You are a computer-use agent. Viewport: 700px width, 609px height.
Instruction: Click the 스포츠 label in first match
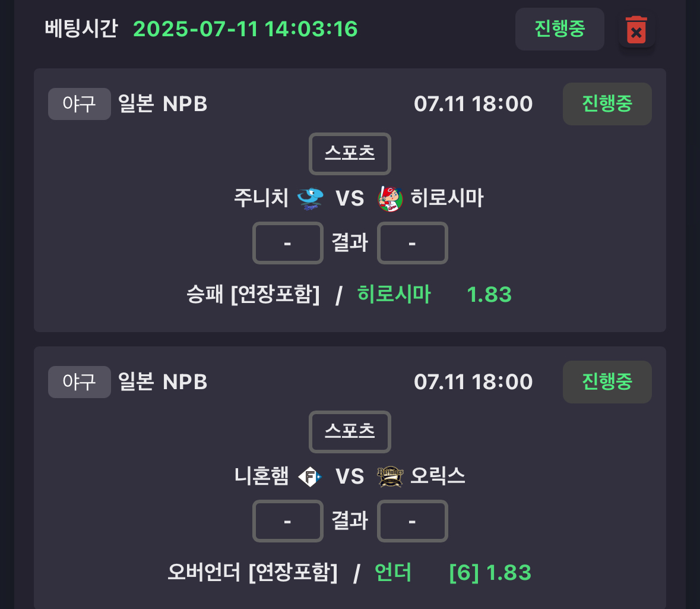pyautogui.click(x=350, y=154)
